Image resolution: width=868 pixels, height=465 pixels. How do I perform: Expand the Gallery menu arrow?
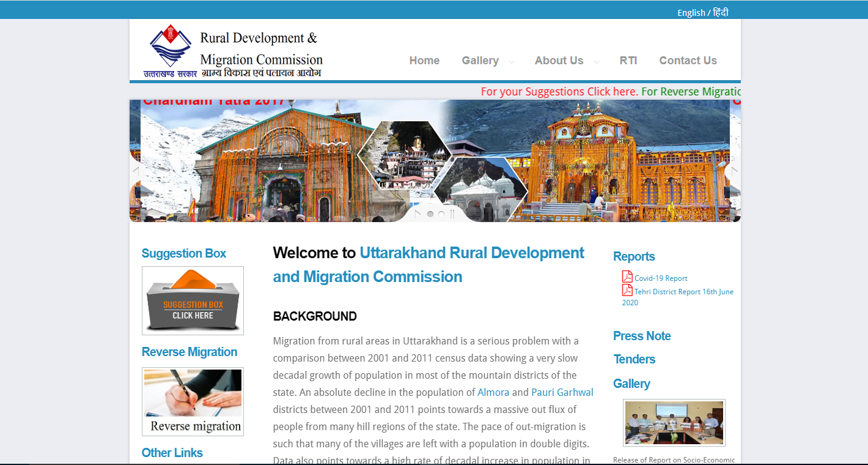[x=512, y=62]
